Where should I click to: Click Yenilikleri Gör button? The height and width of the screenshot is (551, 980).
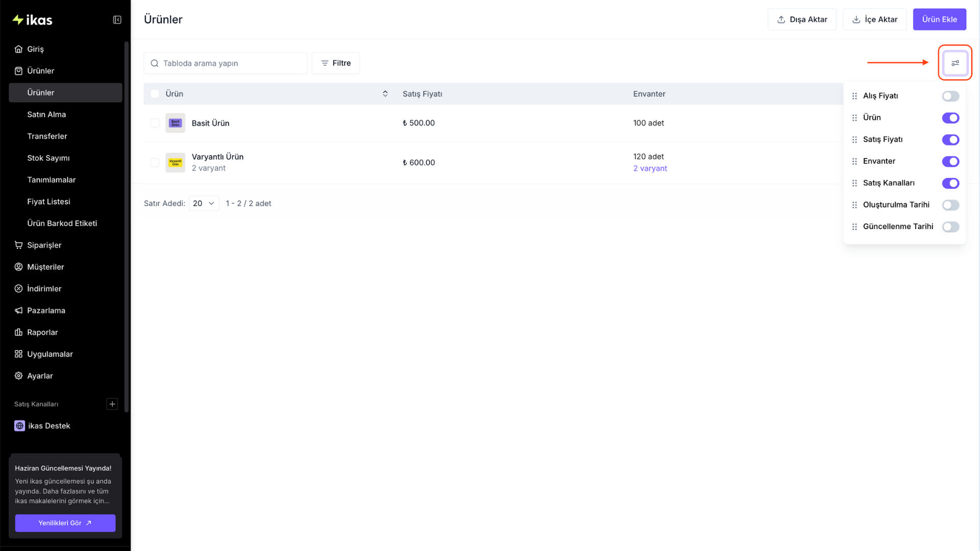tap(65, 523)
